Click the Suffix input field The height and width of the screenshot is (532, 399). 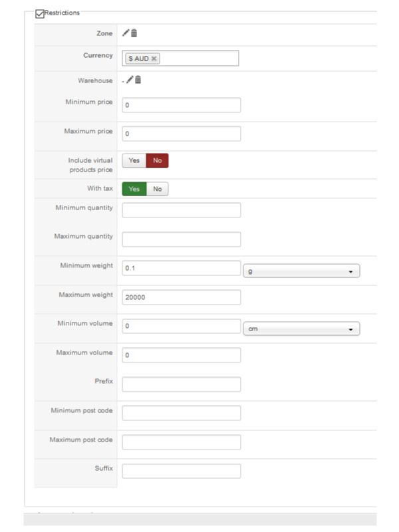pyautogui.click(x=181, y=471)
